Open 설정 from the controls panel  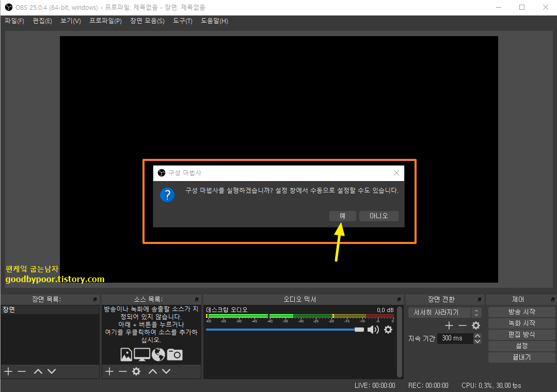(x=521, y=346)
